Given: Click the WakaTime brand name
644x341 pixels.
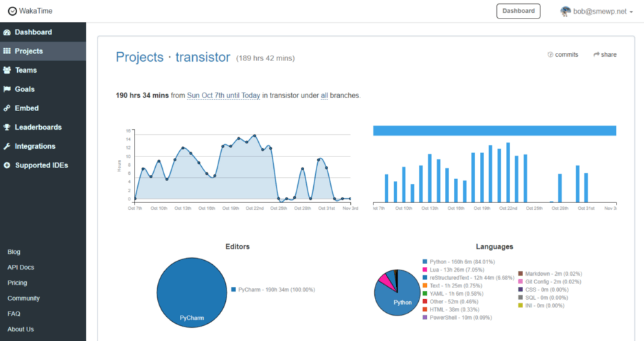Looking at the screenshot, I should [36, 11].
